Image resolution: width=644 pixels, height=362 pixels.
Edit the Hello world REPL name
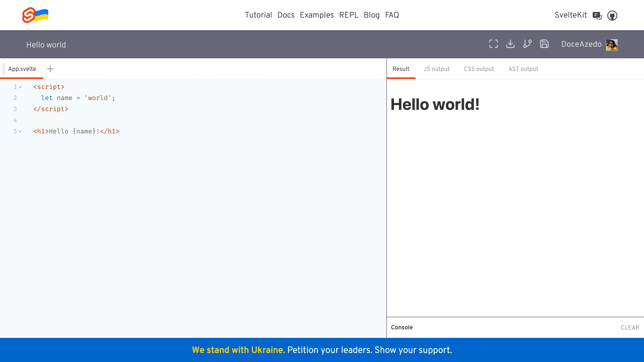[46, 45]
